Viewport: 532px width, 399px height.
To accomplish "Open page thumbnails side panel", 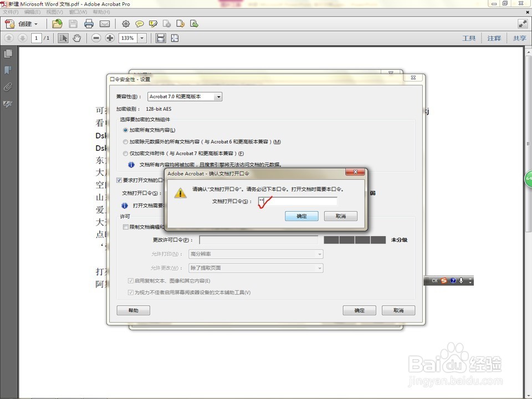I will 8,54.
